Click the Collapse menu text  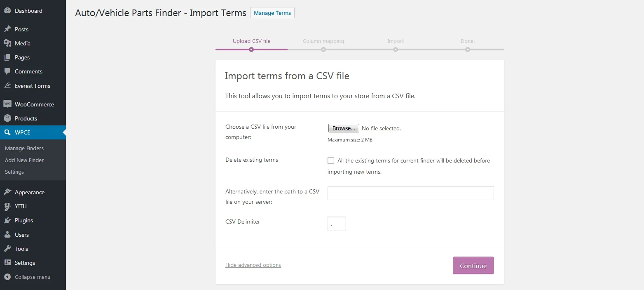point(33,277)
